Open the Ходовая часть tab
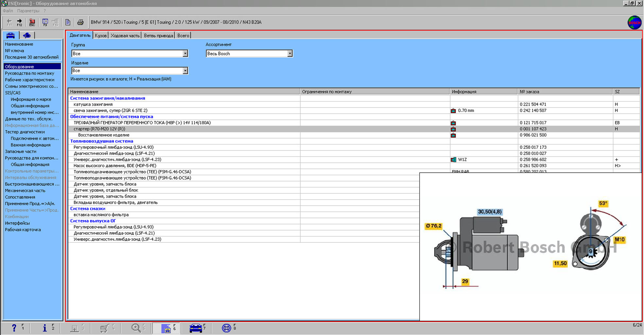This screenshot has width=644, height=335. pyautogui.click(x=125, y=36)
